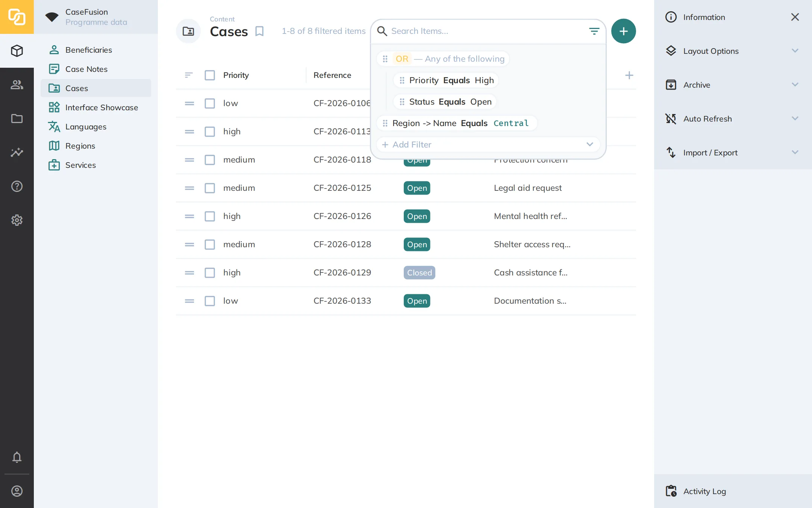The width and height of the screenshot is (812, 508).
Task: Click the sort icon left of Priority header
Action: click(189, 75)
